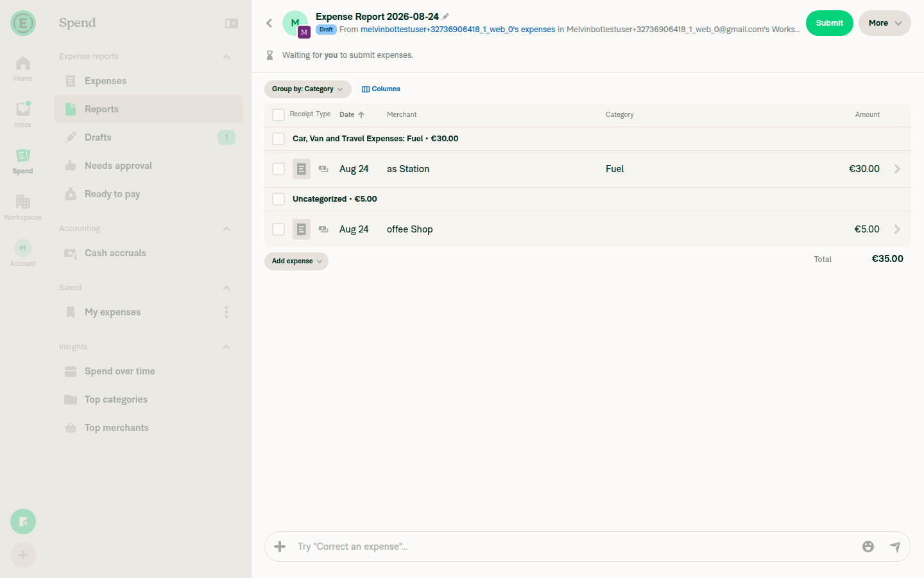Screen dimensions: 924x578
Task: Toggle the select-all checkbox in table header
Action: [278, 115]
